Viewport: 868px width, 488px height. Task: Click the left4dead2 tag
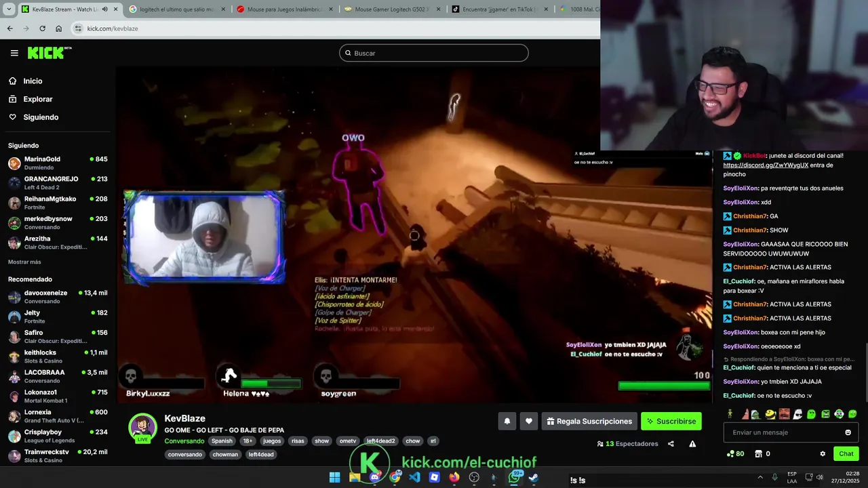(380, 441)
